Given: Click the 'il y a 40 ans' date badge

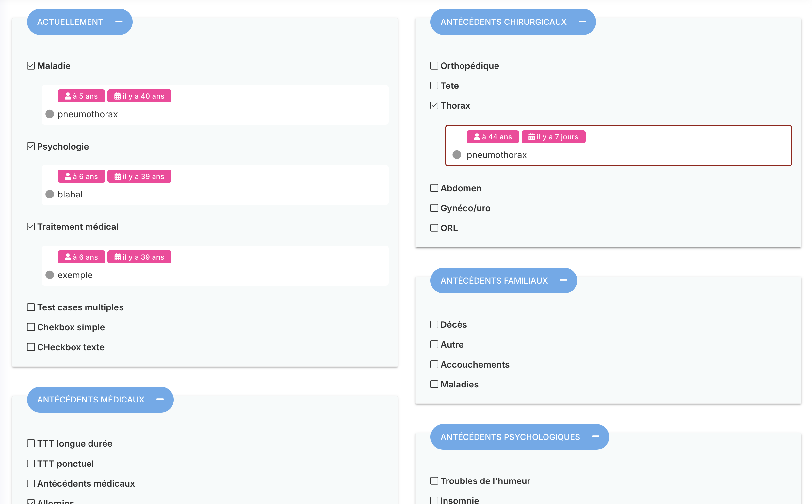Looking at the screenshot, I should [x=139, y=96].
